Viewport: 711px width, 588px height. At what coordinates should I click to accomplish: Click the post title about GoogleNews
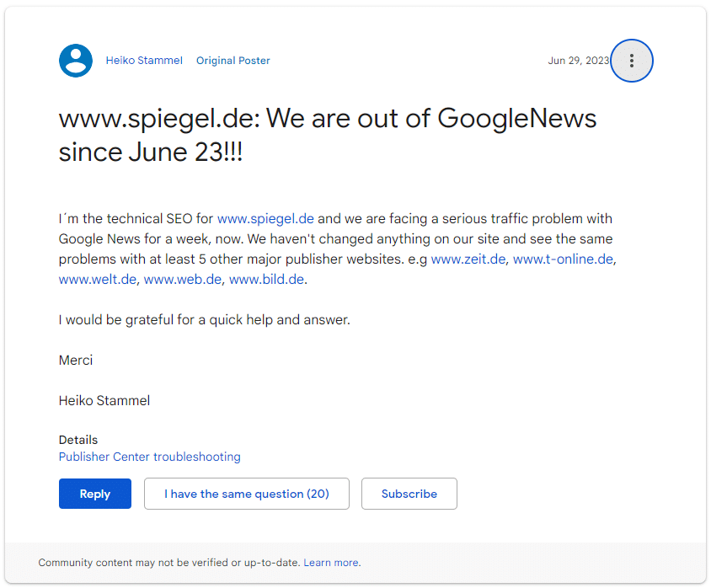coord(327,135)
